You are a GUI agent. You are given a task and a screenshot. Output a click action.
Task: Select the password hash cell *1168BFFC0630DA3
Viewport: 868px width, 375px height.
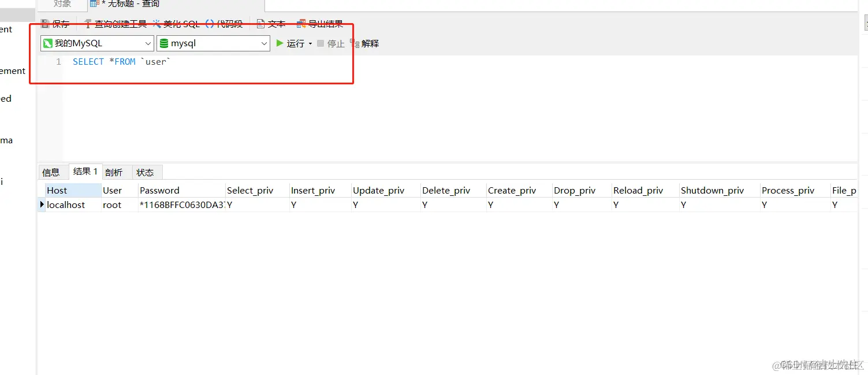pos(181,205)
